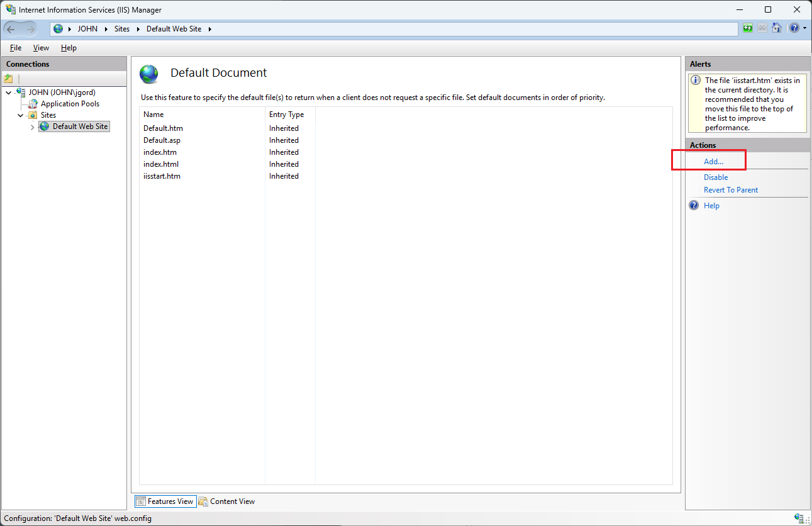Collapse the JOHN server tree node
The width and height of the screenshot is (812, 526).
tap(8, 92)
